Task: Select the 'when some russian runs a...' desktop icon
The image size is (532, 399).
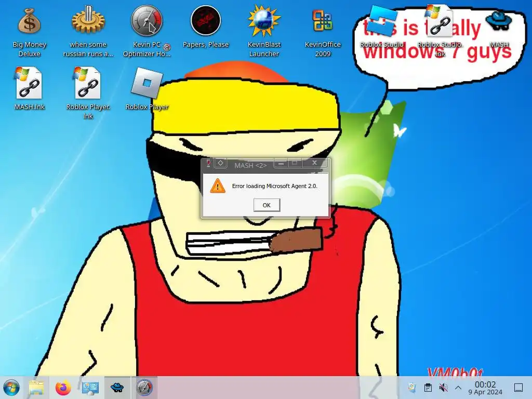Action: (x=88, y=32)
